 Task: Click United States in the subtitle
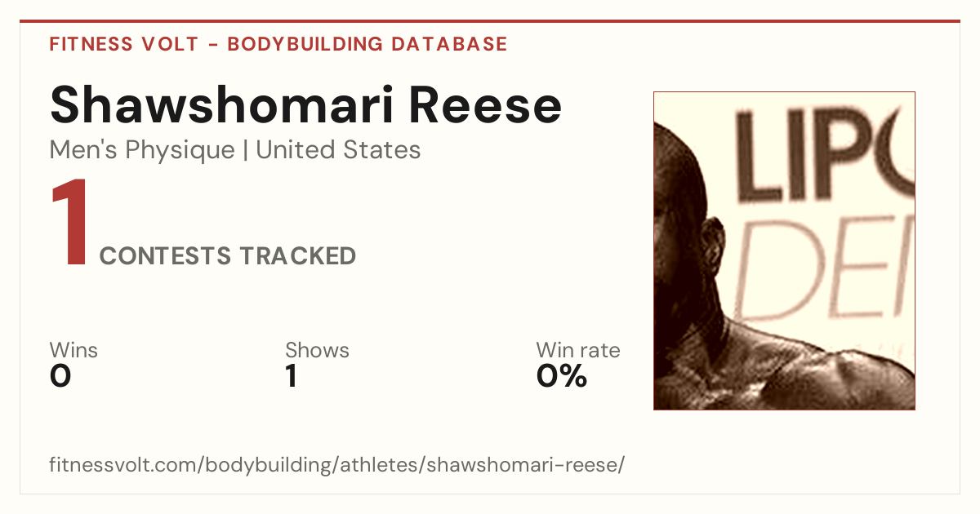[x=339, y=150]
